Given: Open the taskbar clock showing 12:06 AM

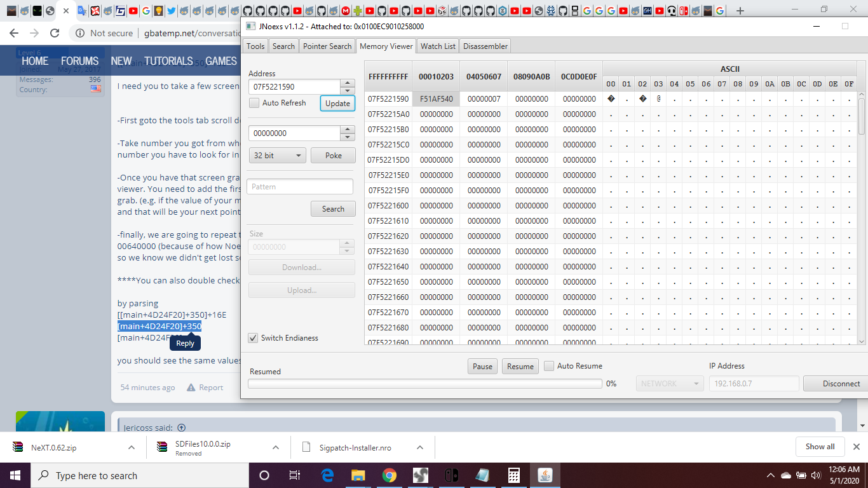Looking at the screenshot, I should pyautogui.click(x=844, y=475).
